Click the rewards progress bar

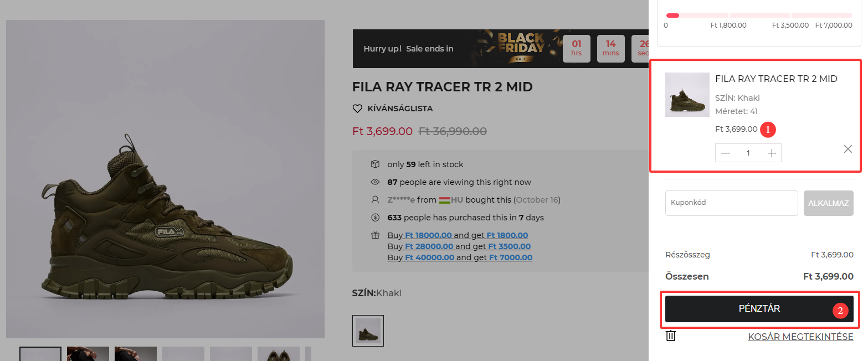[x=759, y=16]
